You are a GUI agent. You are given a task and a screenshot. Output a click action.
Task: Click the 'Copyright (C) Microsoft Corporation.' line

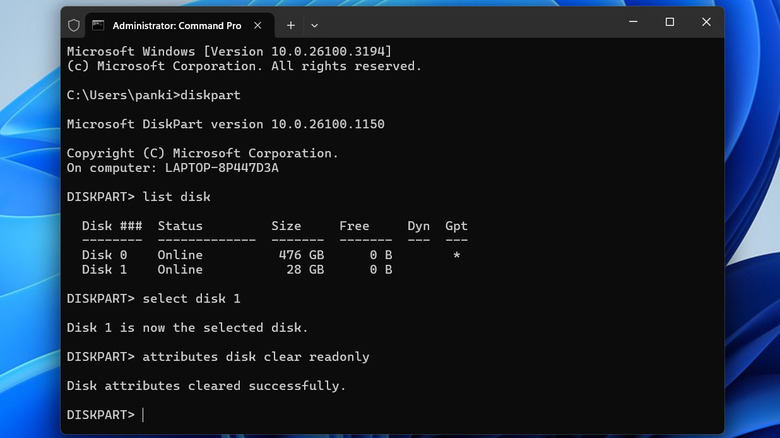[202, 153]
